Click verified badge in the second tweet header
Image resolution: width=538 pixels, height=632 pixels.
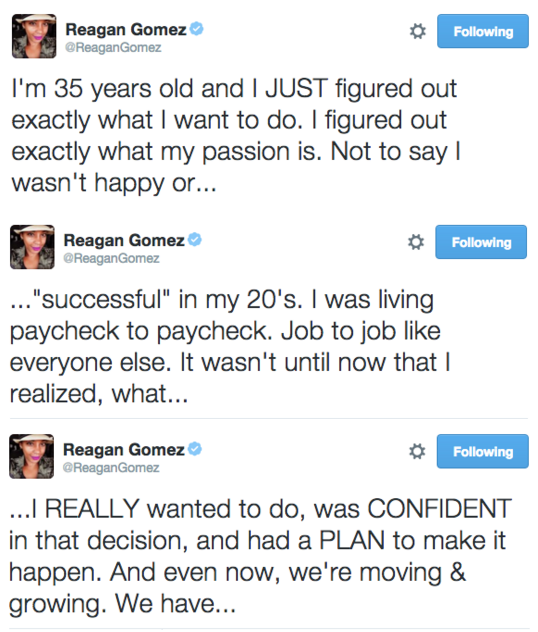(195, 240)
